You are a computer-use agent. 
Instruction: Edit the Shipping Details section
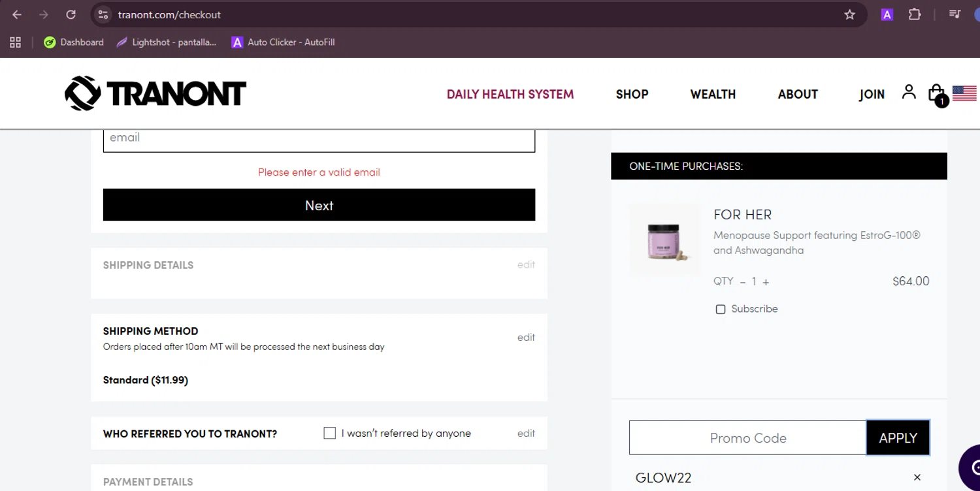526,264
